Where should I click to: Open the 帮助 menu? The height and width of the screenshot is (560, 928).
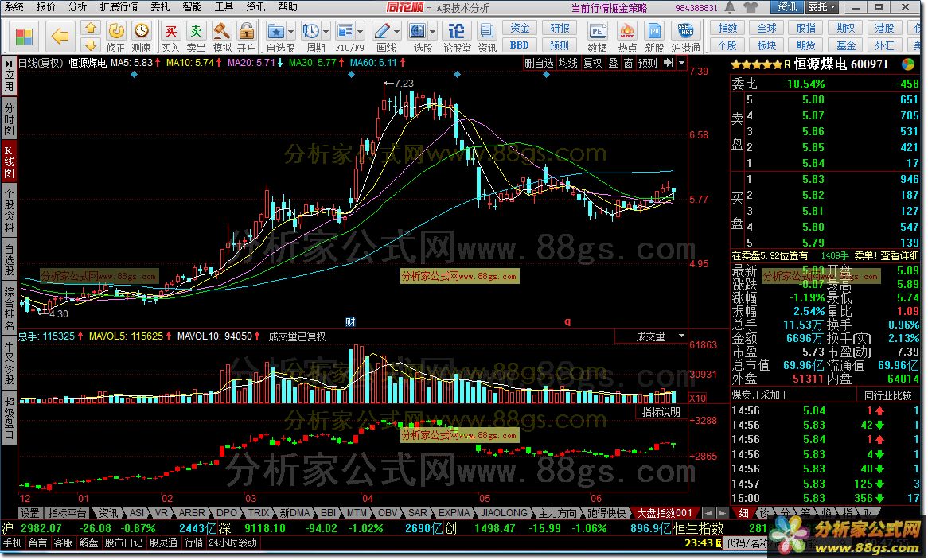287,6
